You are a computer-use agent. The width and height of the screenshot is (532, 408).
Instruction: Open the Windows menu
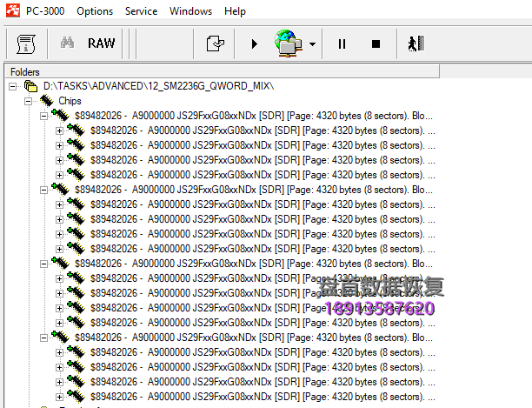[x=190, y=11]
